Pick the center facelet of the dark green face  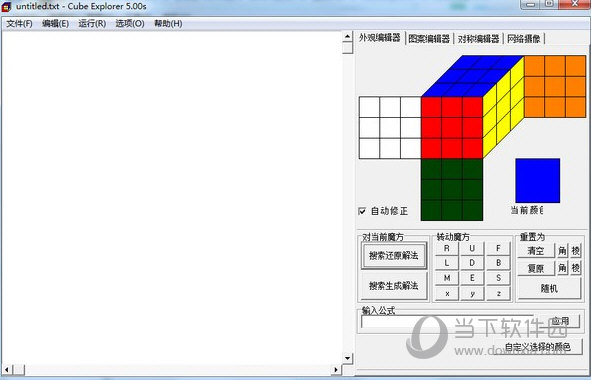point(452,190)
